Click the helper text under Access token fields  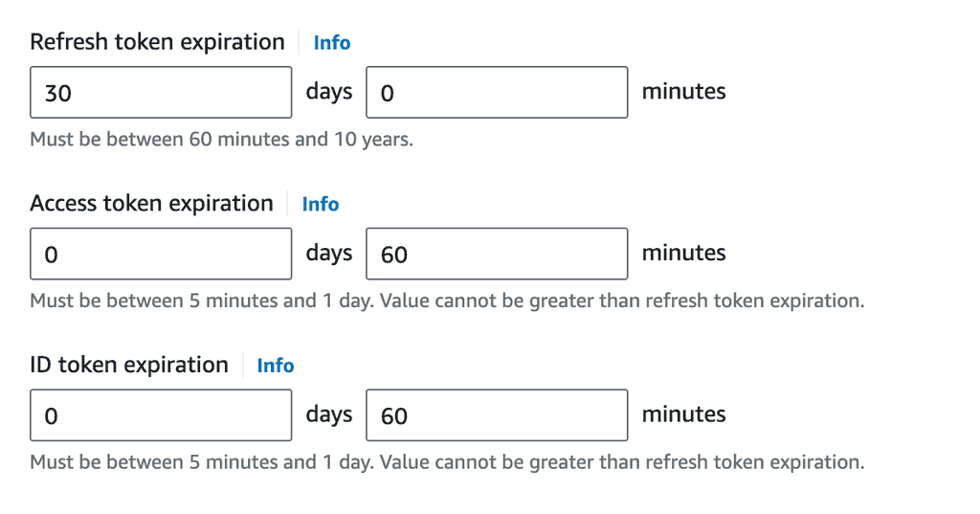[x=447, y=301]
